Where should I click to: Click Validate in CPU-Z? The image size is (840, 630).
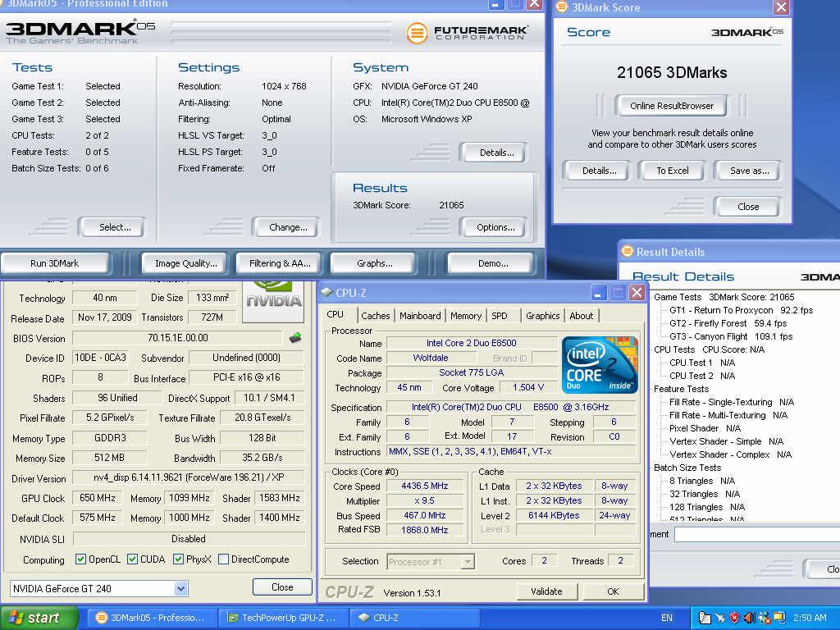click(546, 591)
